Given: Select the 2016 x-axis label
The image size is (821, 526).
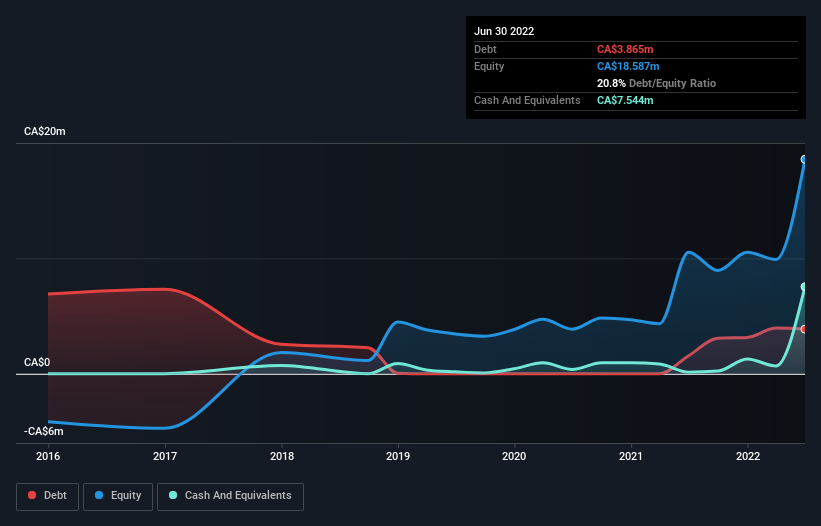Looking at the screenshot, I should [48, 456].
